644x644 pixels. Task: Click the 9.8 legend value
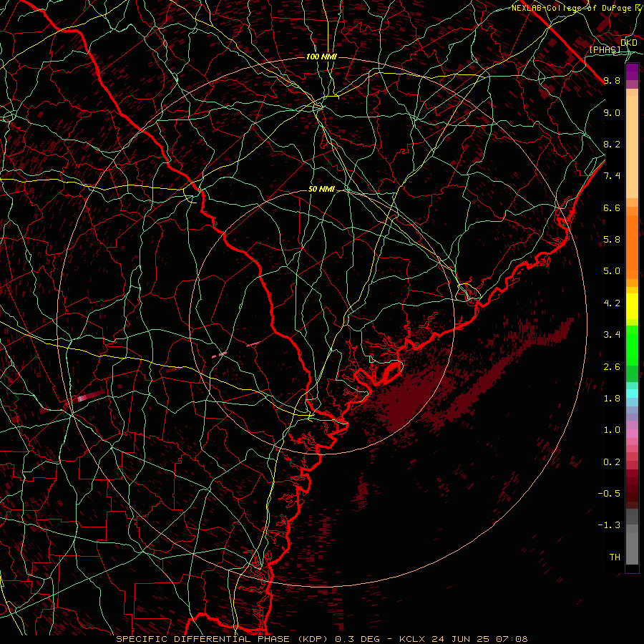coord(612,80)
